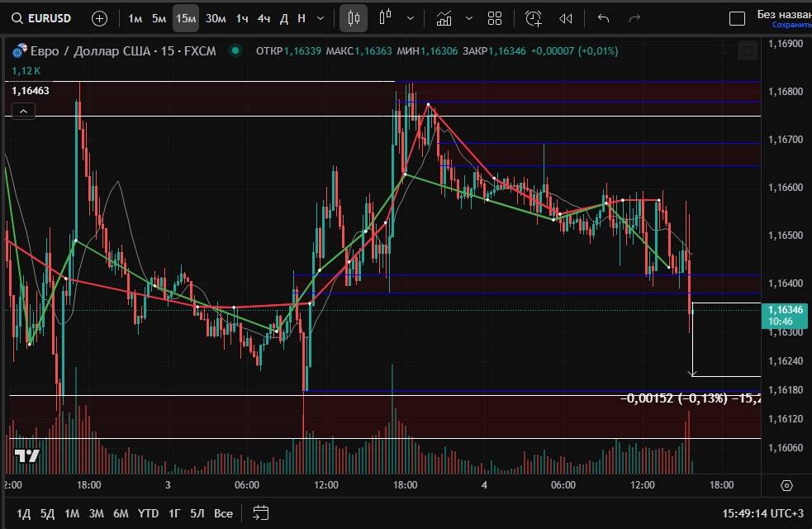Select the YTD date range
Screen dimensions: 812x529
pyautogui.click(x=149, y=513)
